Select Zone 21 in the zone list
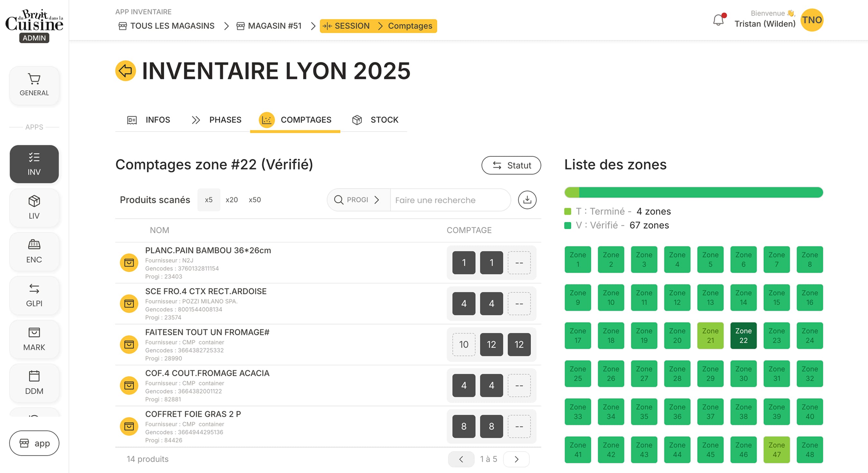 tap(710, 336)
